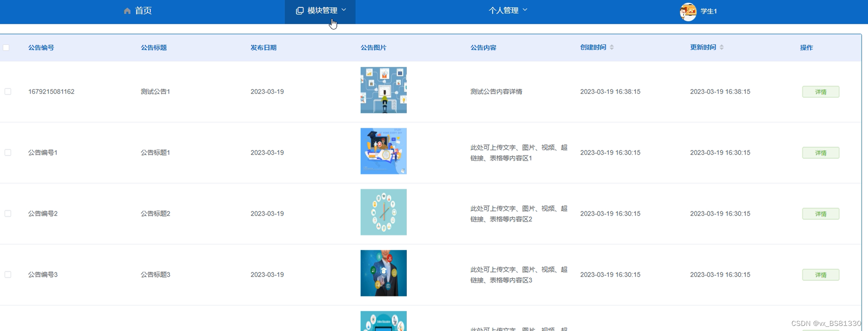Sort by 创建时间 using the sort arrows
The image size is (868, 331).
coord(612,47)
